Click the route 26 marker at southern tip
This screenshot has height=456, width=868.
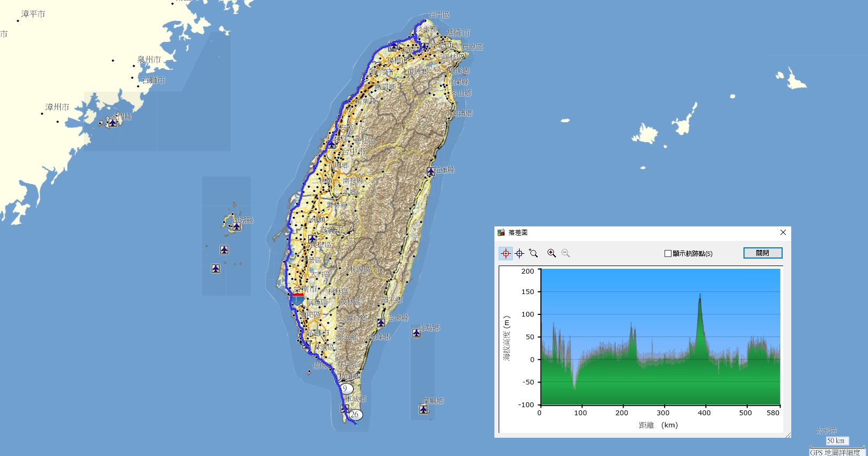pyautogui.click(x=355, y=414)
